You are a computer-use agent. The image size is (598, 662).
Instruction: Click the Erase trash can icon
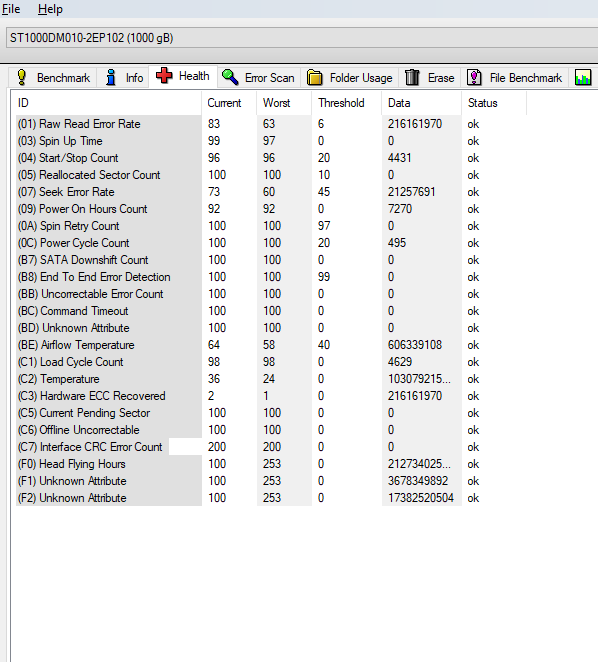tap(412, 78)
